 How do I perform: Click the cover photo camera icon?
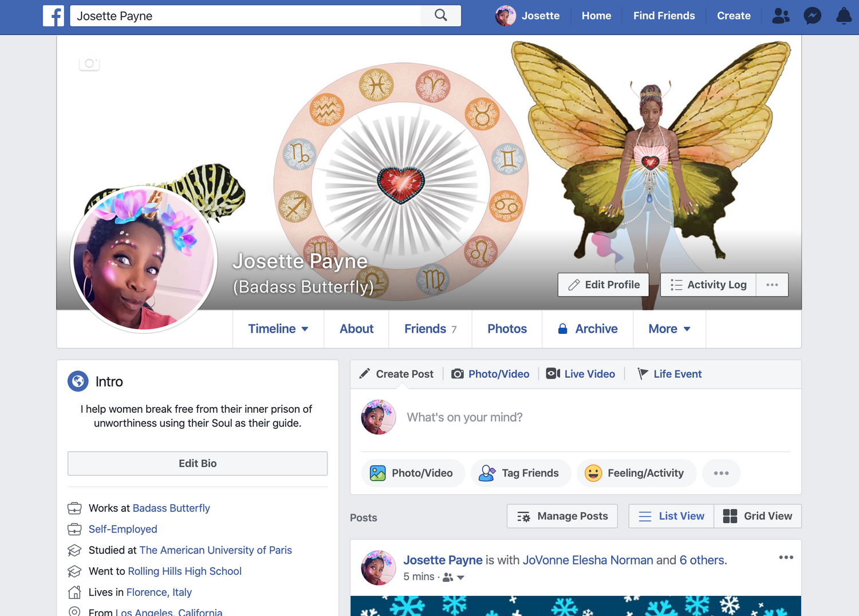(89, 64)
